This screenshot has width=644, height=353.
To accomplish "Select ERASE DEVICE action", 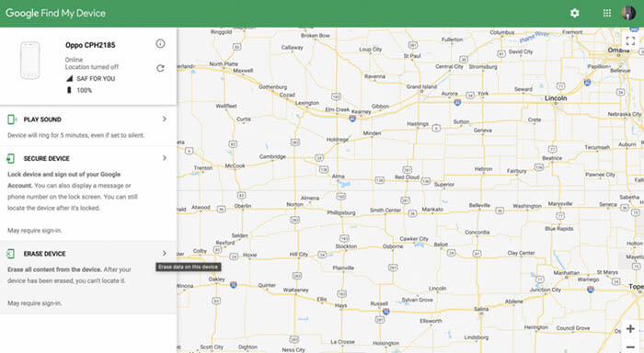I will tap(44, 254).
